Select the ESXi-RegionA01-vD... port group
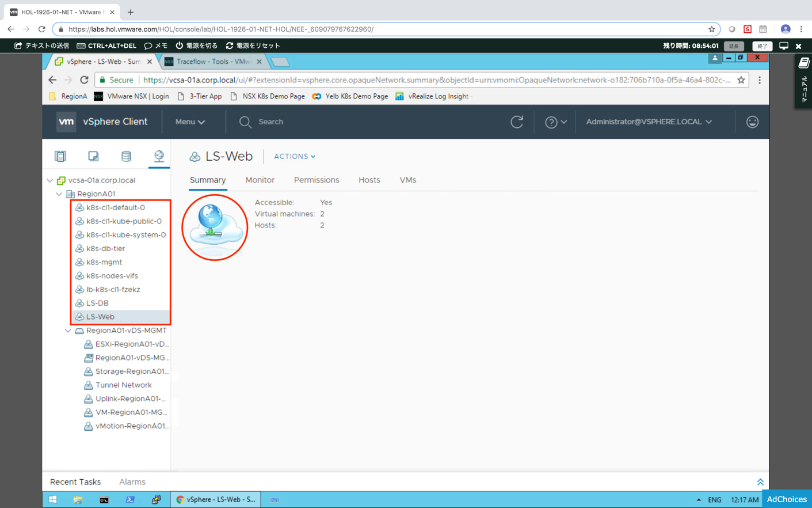The height and width of the screenshot is (508, 812). point(132,344)
